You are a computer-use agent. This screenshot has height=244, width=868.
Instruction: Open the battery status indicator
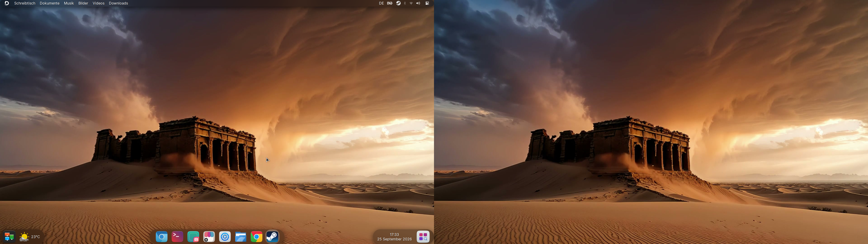click(390, 3)
